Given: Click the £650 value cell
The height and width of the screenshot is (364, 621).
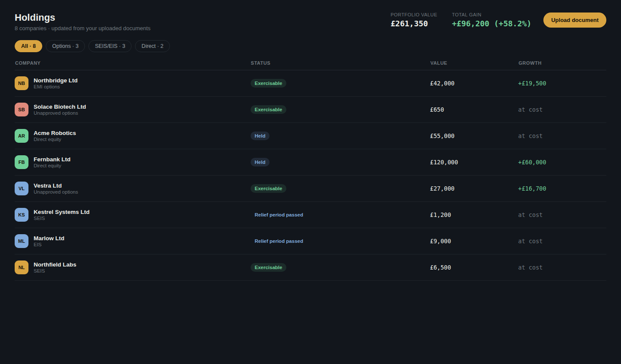Looking at the screenshot, I should click(x=437, y=110).
